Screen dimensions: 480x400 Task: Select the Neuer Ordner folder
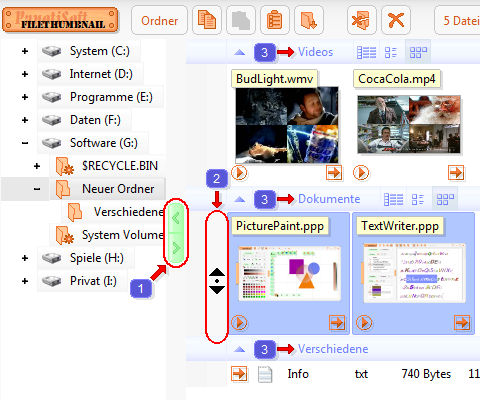(x=107, y=189)
